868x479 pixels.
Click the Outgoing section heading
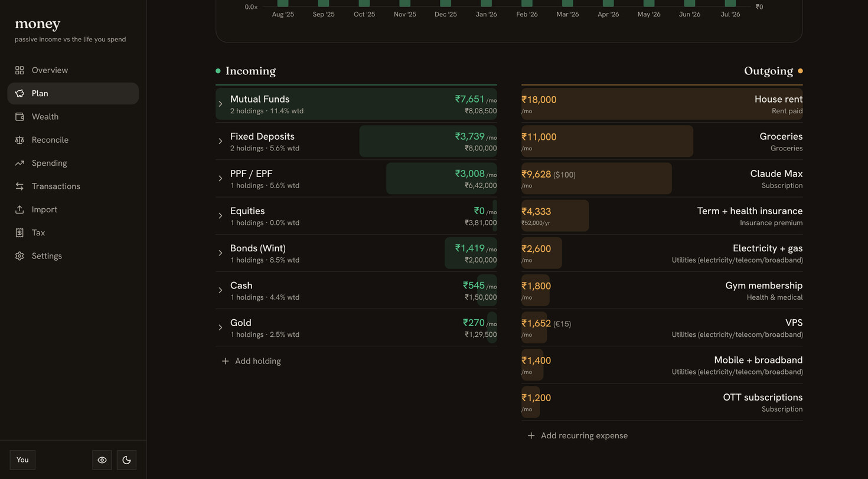tap(768, 71)
